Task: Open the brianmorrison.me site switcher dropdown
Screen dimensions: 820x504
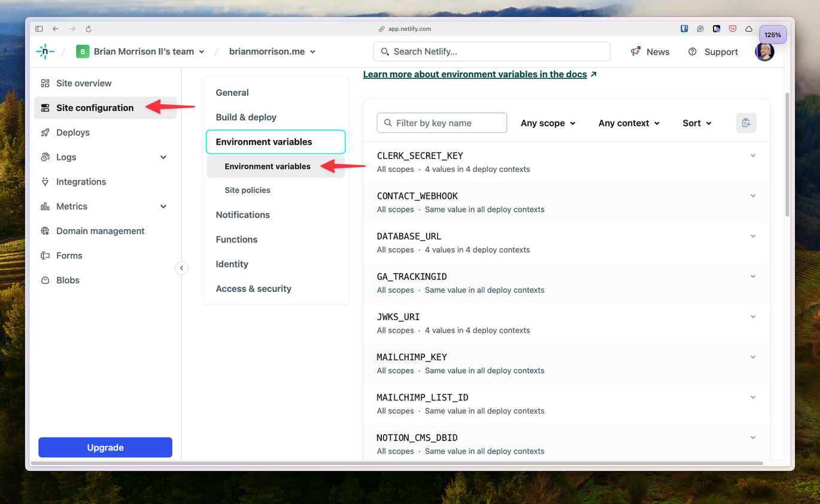Action: click(x=272, y=51)
